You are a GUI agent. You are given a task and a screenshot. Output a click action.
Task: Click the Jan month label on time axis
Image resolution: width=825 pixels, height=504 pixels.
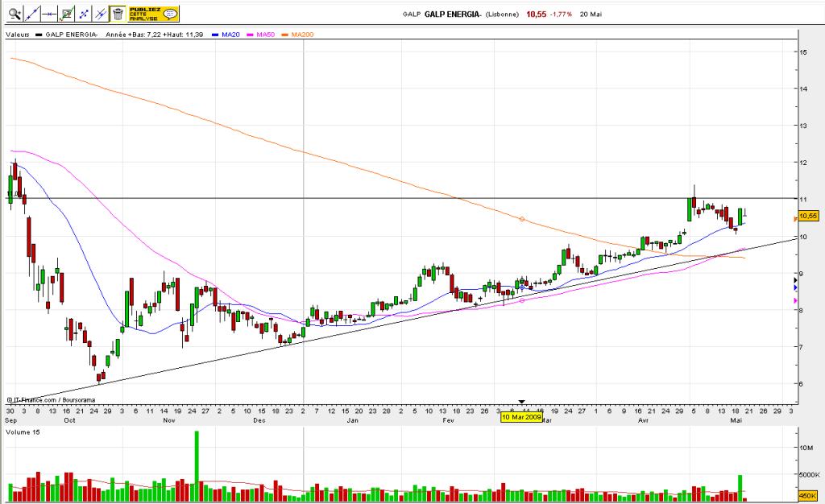tap(353, 420)
